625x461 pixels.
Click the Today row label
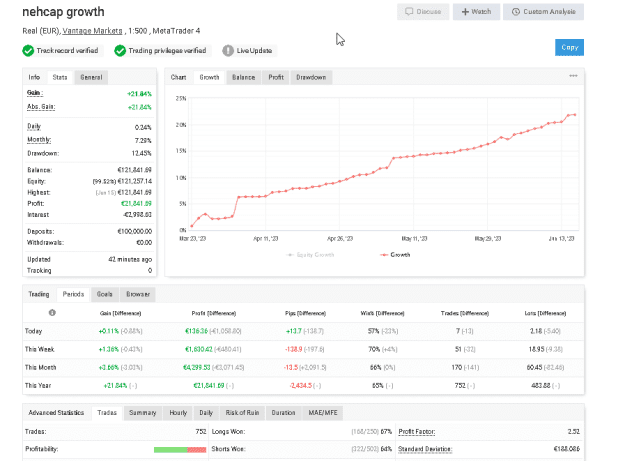pos(33,331)
